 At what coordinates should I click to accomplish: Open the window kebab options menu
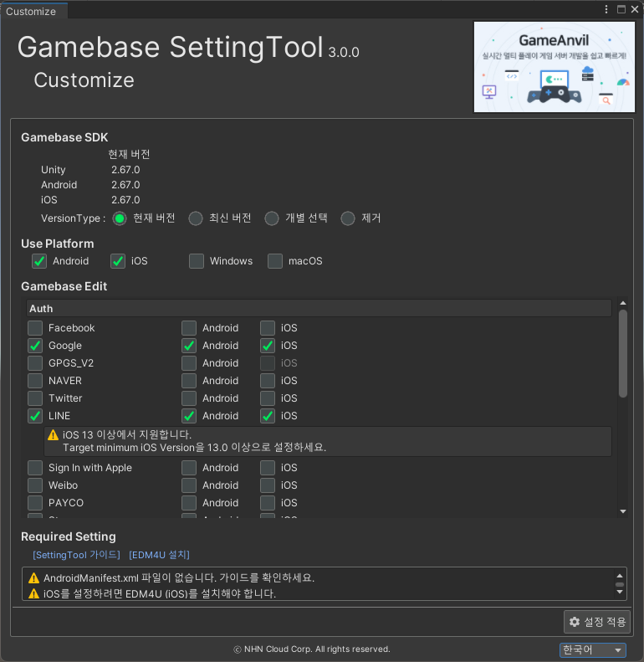pyautogui.click(x=606, y=9)
